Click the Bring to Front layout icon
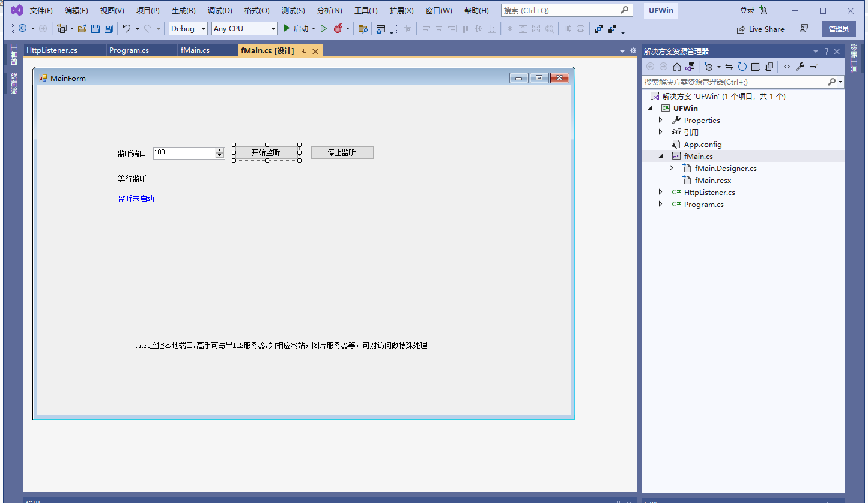This screenshot has height=503, width=868. 599,28
